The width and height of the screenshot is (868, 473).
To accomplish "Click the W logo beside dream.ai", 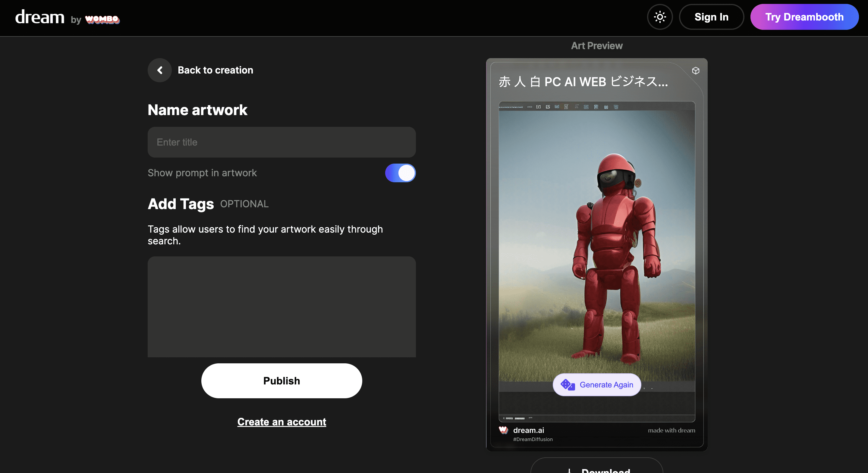I will (x=503, y=430).
